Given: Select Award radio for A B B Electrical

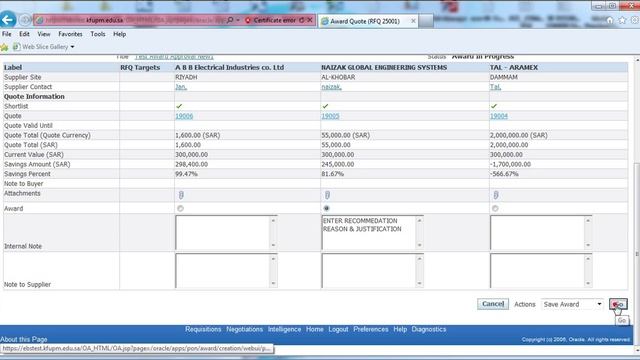Looking at the screenshot, I should point(180,209).
